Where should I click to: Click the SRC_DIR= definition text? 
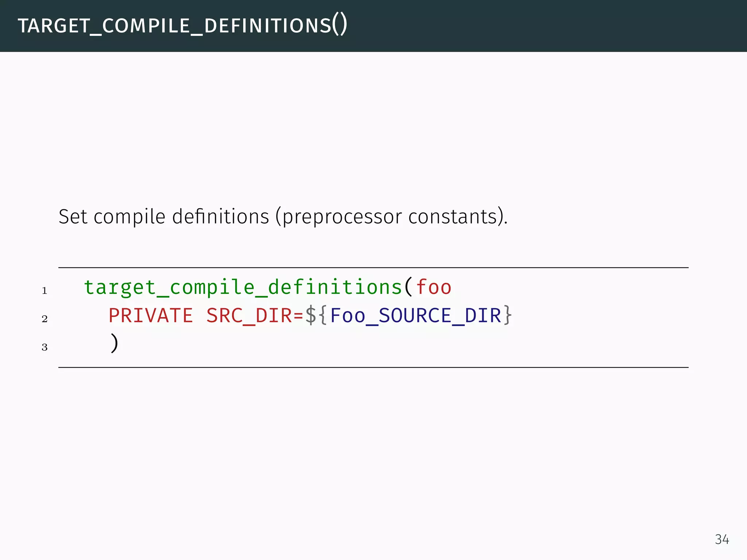point(255,315)
